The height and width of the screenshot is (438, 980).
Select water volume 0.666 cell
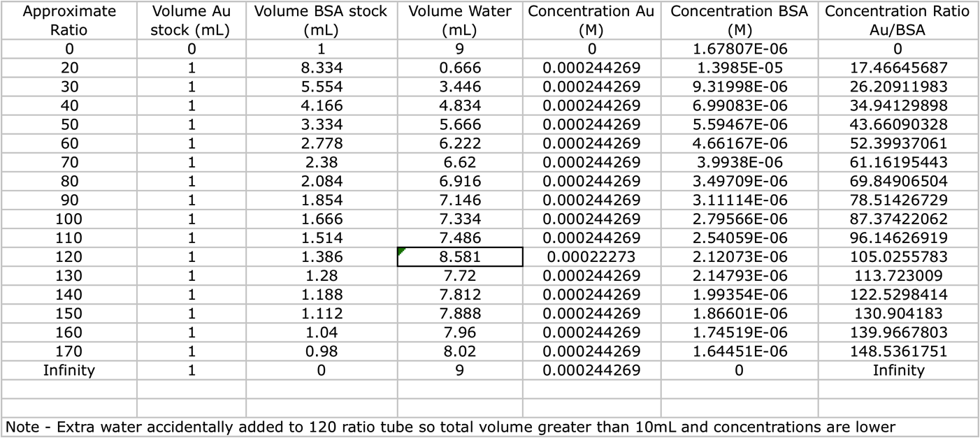(459, 68)
